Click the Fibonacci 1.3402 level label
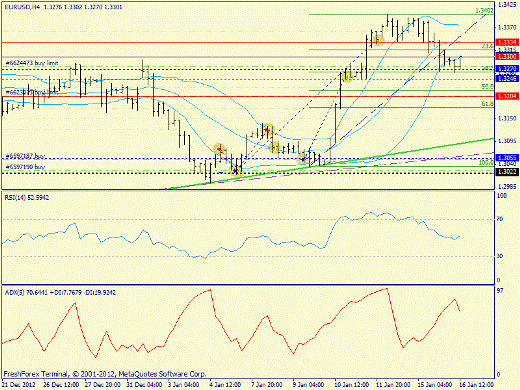Screen dimensions: 520x390 [484, 11]
